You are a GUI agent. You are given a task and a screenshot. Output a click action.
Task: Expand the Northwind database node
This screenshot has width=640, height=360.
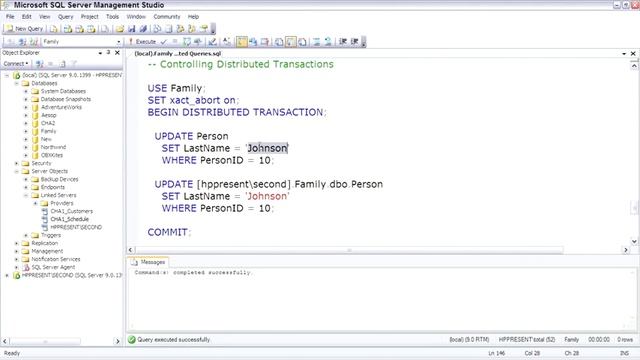pyautogui.click(x=26, y=147)
